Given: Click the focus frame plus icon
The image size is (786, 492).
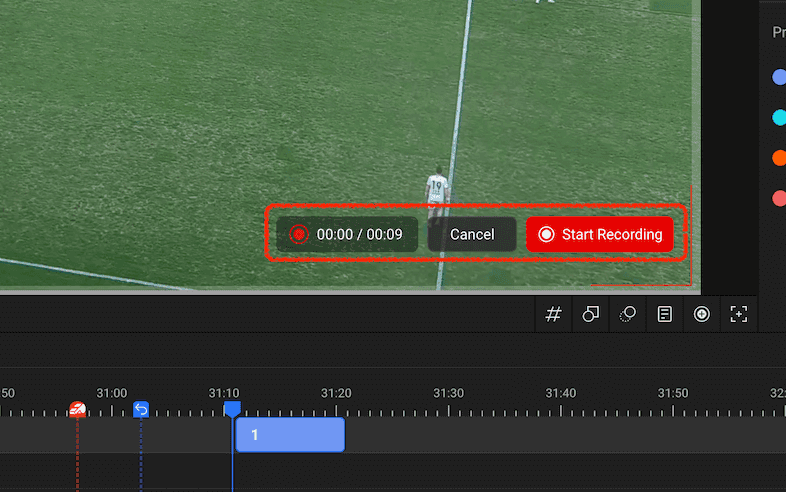Looking at the screenshot, I should (739, 314).
